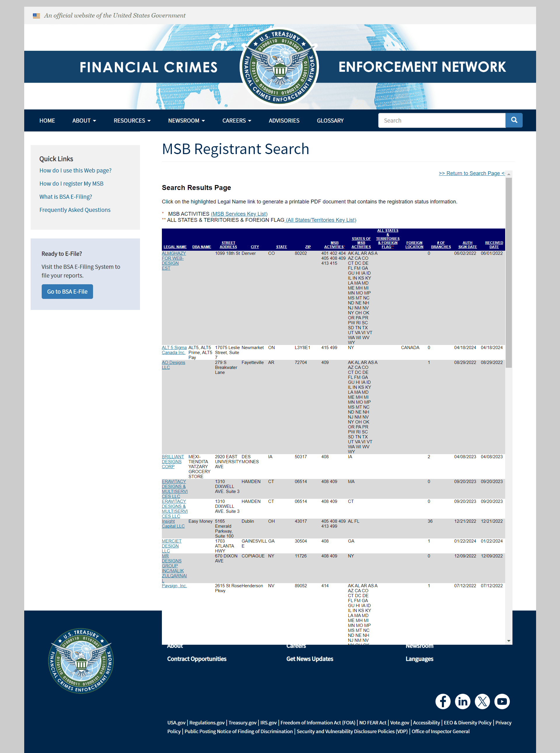The image size is (560, 753).
Task: Click CANADA foreign location cell
Action: coord(410,348)
